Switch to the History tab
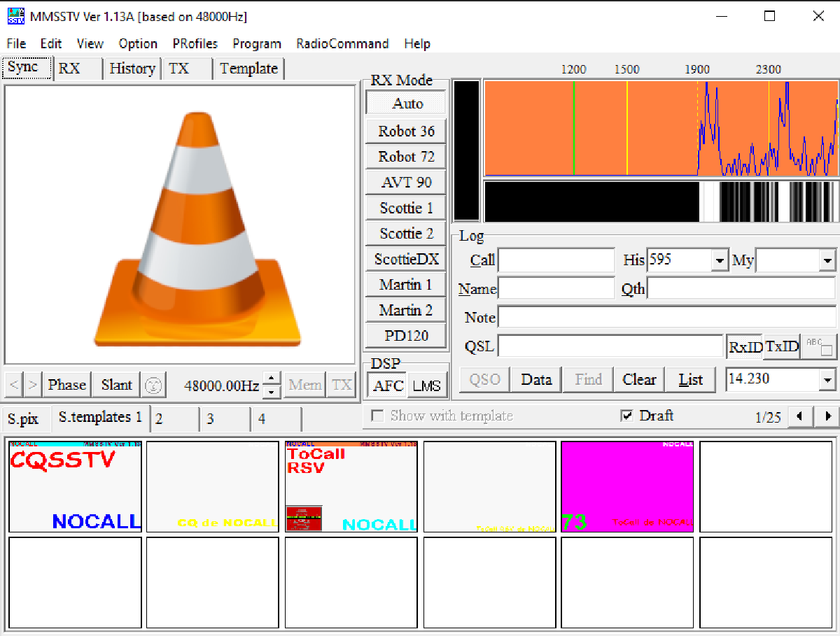 click(132, 68)
